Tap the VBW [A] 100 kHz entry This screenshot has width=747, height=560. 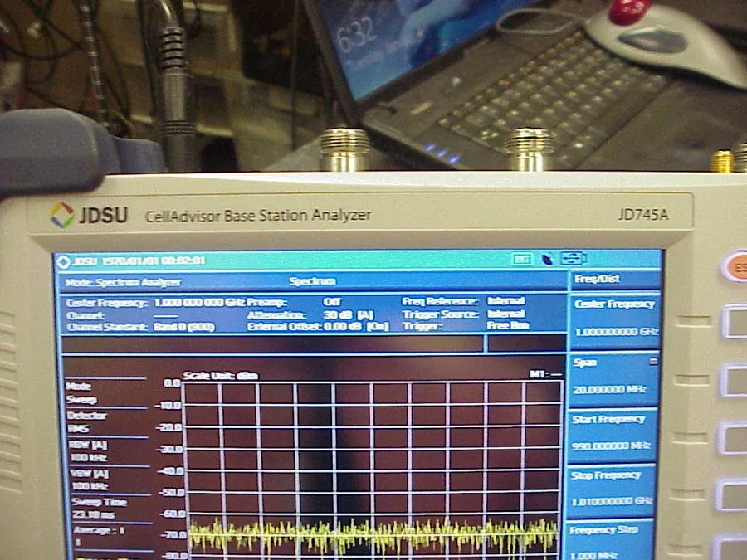click(110, 480)
